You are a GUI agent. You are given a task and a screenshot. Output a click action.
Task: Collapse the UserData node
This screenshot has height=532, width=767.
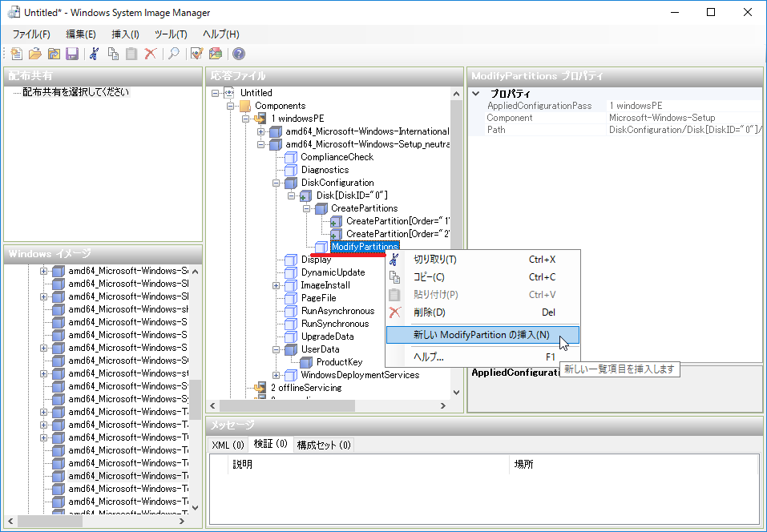point(277,349)
